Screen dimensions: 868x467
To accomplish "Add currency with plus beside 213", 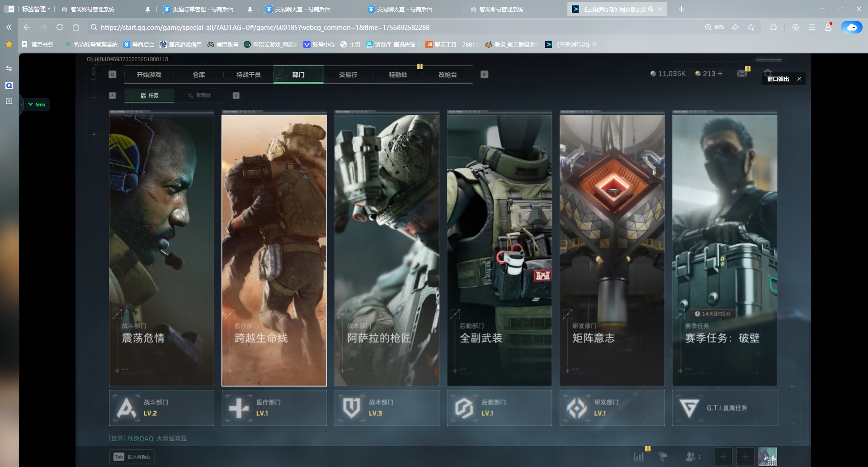I will (x=720, y=73).
